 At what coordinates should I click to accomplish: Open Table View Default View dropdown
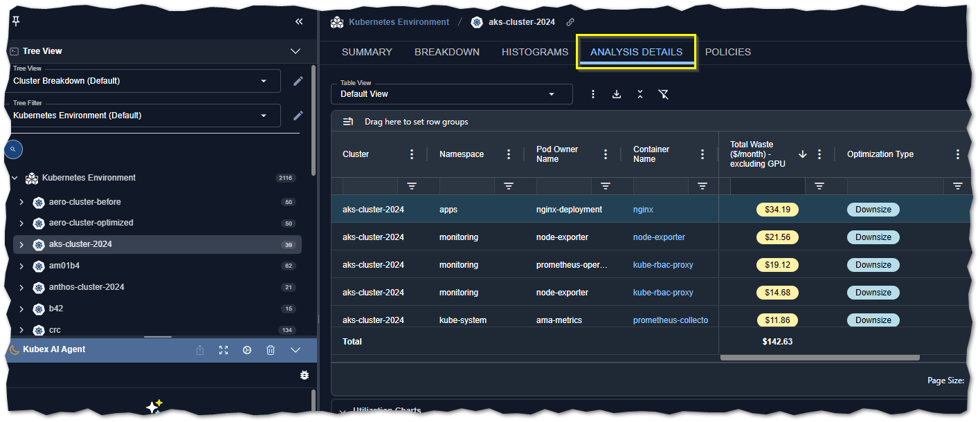point(452,94)
